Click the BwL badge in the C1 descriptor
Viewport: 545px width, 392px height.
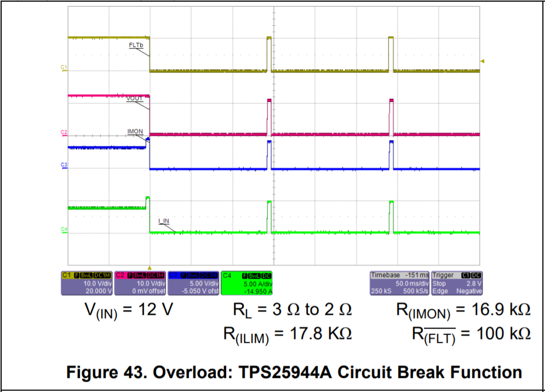86,275
